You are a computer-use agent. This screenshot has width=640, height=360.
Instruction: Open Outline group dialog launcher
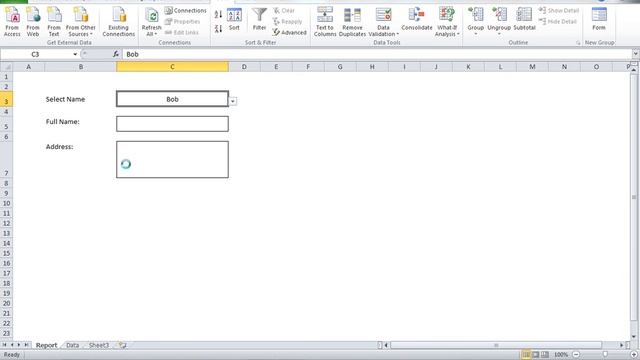(578, 43)
